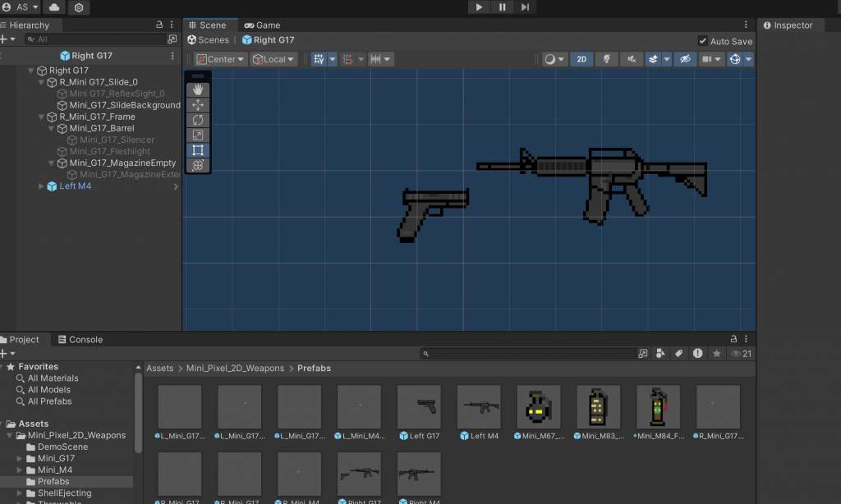Select the Rotate tool
This screenshot has width=841, height=504.
(198, 120)
